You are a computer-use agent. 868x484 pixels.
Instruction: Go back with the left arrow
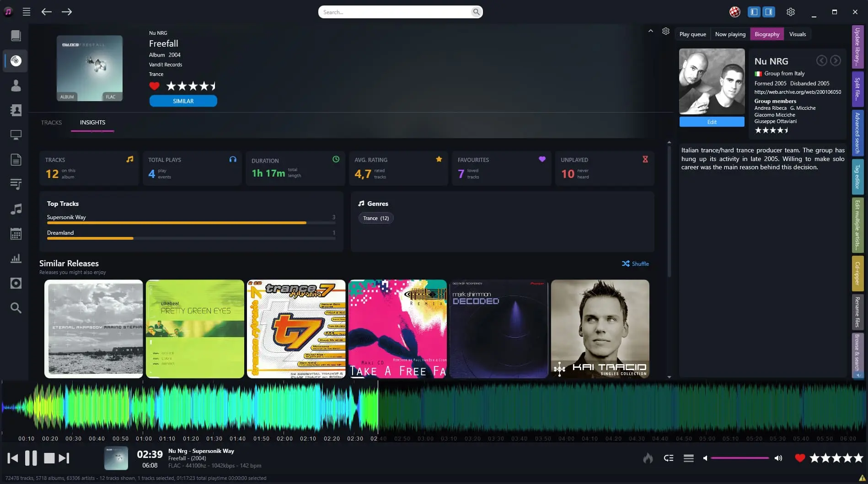pyautogui.click(x=47, y=12)
